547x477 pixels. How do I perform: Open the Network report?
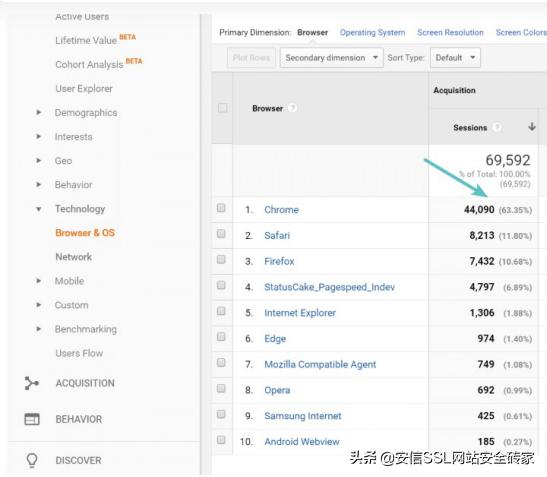(74, 257)
